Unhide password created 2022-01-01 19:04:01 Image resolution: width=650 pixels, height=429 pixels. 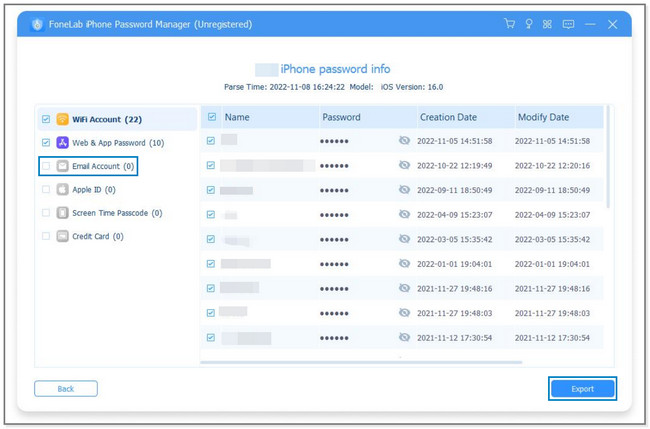pos(404,264)
